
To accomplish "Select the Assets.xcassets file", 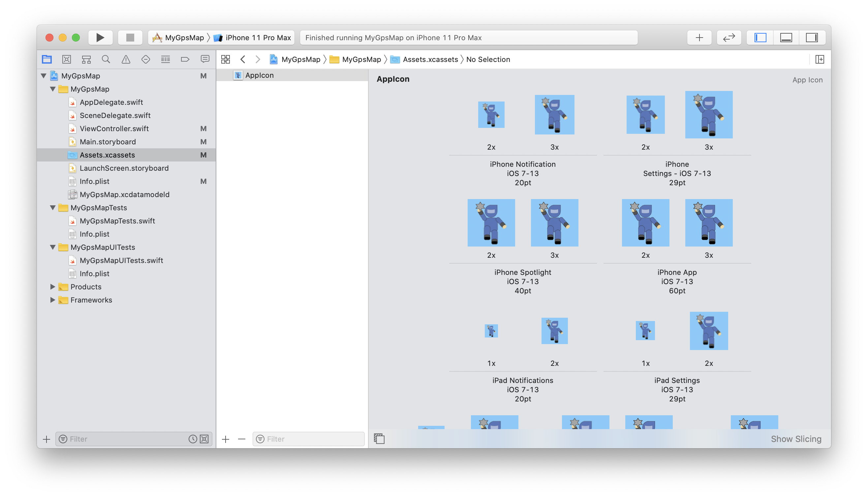I will (108, 154).
